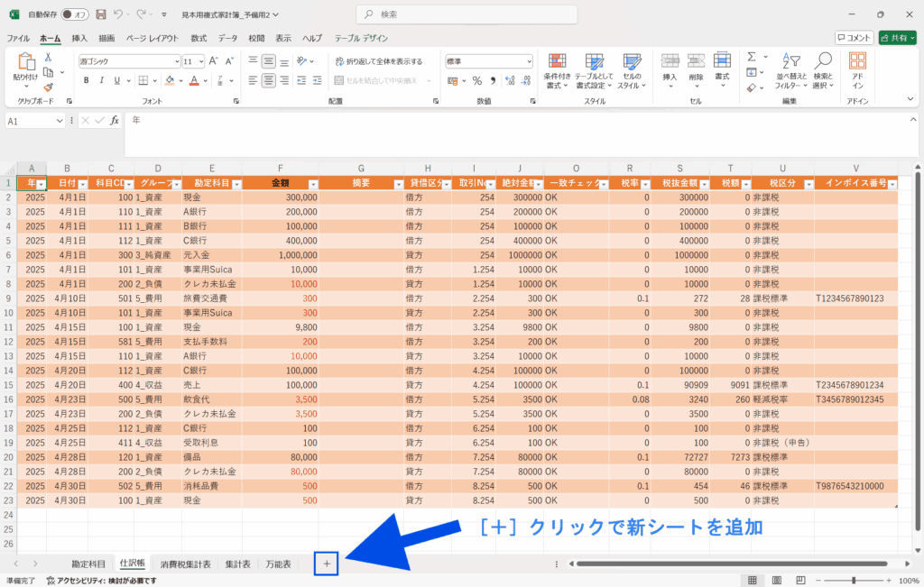Open filter dropdown for 金額 column
Viewport: 924px width, 587px height.
pos(313,184)
